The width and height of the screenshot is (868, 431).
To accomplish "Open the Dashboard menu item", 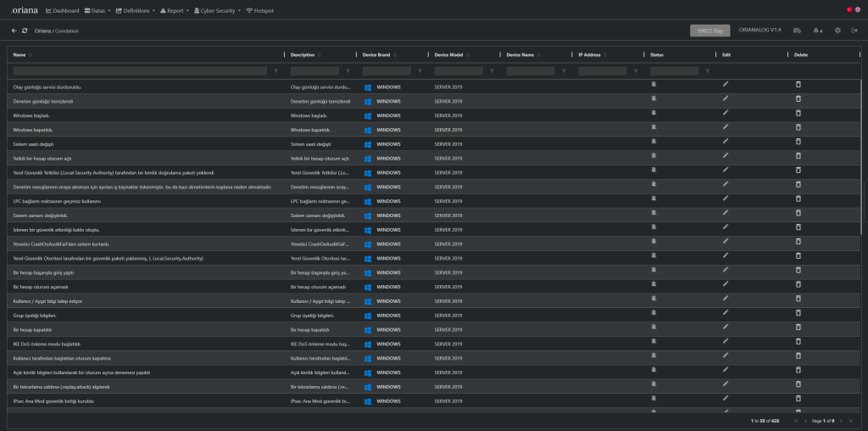I will pyautogui.click(x=61, y=11).
